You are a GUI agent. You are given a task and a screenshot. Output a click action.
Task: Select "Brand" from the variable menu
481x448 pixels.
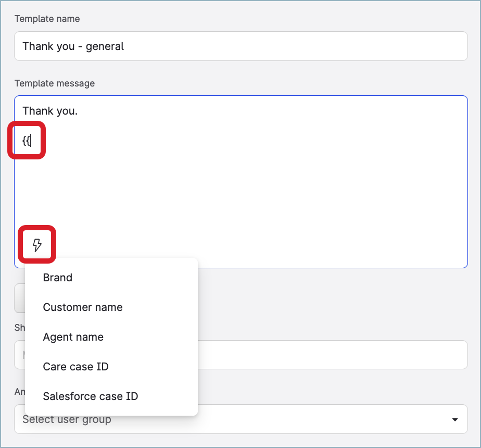[x=58, y=278]
